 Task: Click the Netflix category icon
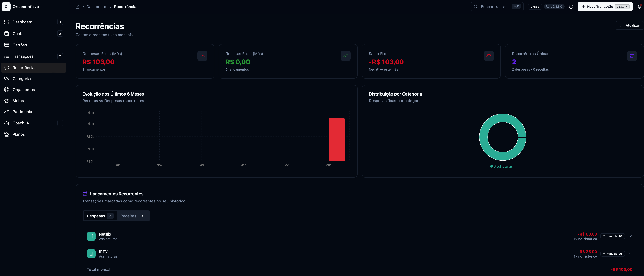[x=91, y=236]
